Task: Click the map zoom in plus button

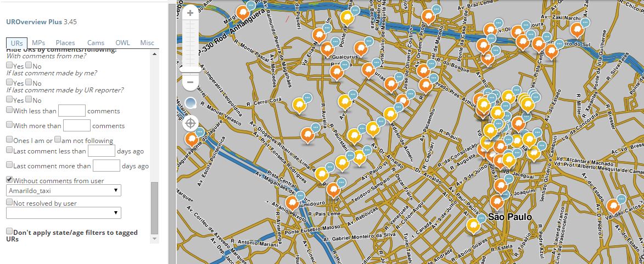Action: [190, 13]
